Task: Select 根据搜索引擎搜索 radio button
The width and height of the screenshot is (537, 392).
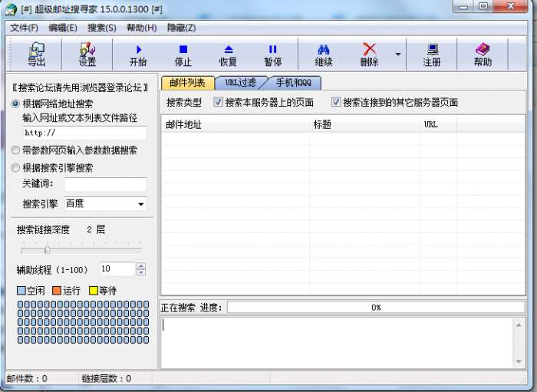Action: [x=15, y=168]
